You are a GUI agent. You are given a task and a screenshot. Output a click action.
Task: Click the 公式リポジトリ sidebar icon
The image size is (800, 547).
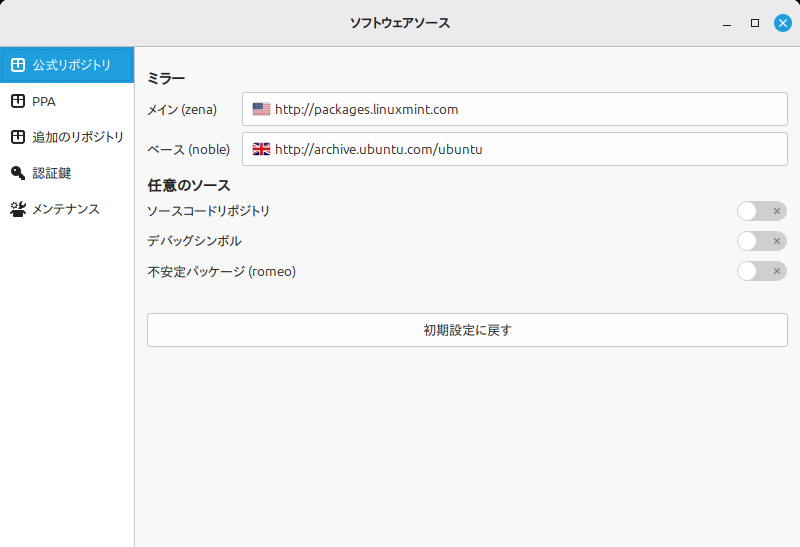[x=18, y=65]
